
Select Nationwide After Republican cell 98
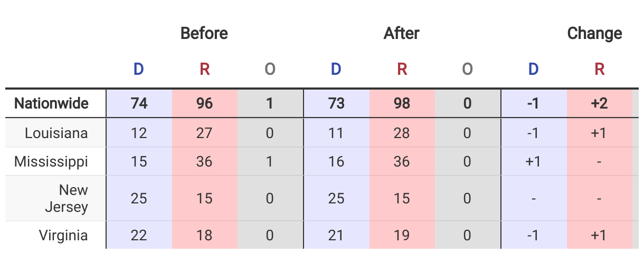pos(402,103)
